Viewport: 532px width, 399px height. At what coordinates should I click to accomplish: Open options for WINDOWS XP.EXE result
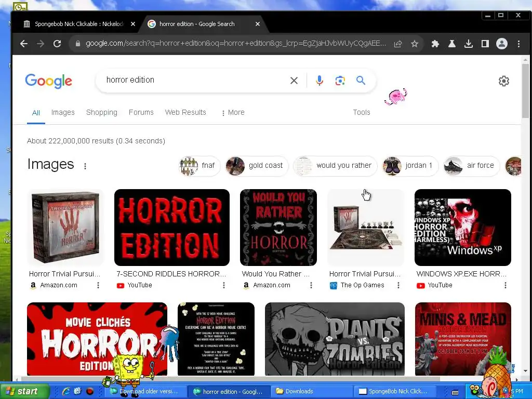coord(505,285)
